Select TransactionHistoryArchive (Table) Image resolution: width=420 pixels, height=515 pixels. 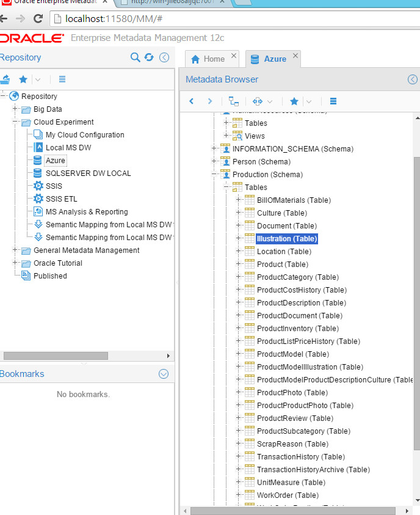[x=313, y=470]
